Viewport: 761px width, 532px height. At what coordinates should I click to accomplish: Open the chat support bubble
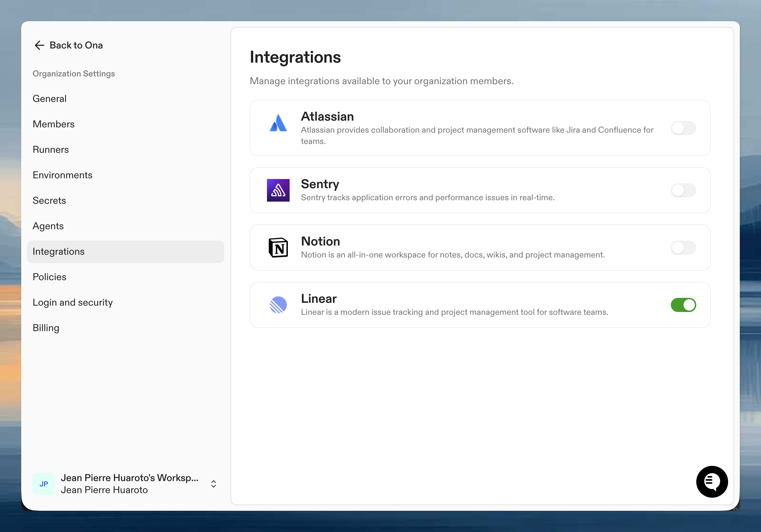712,482
